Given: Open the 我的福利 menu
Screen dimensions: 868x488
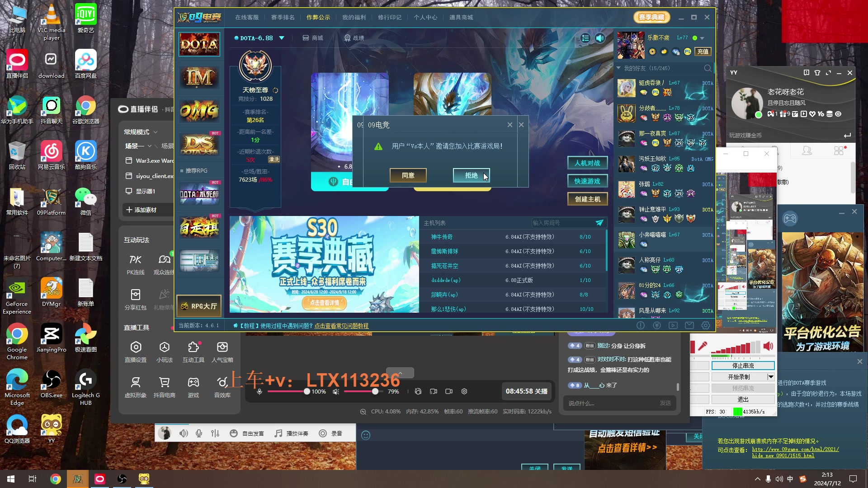Looking at the screenshot, I should pos(354,17).
